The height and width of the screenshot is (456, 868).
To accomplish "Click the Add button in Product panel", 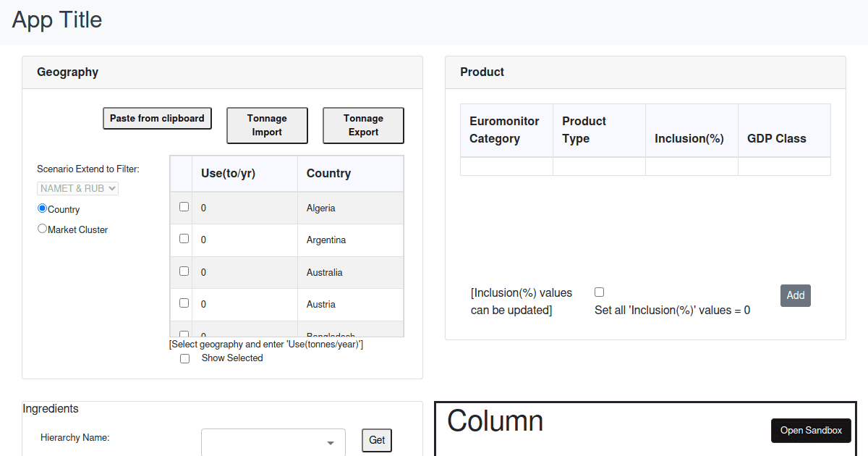I will point(796,295).
